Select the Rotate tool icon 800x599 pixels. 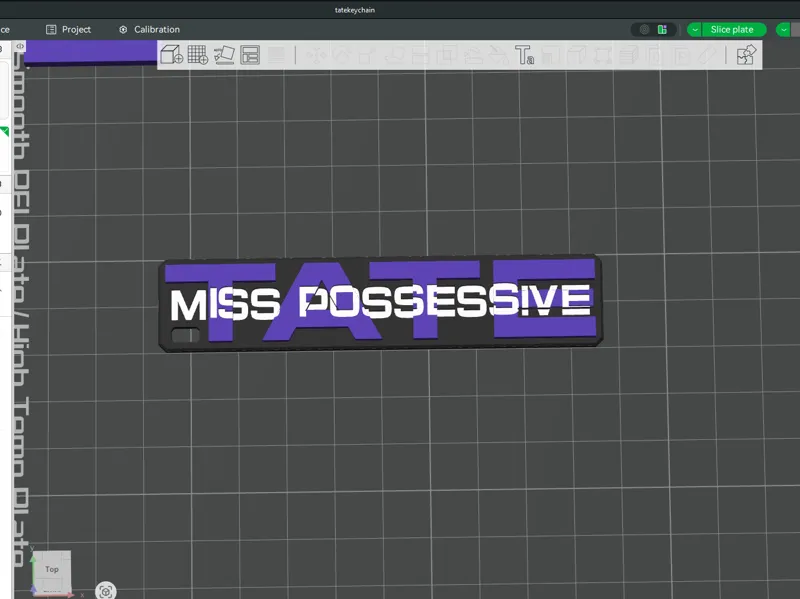click(342, 55)
